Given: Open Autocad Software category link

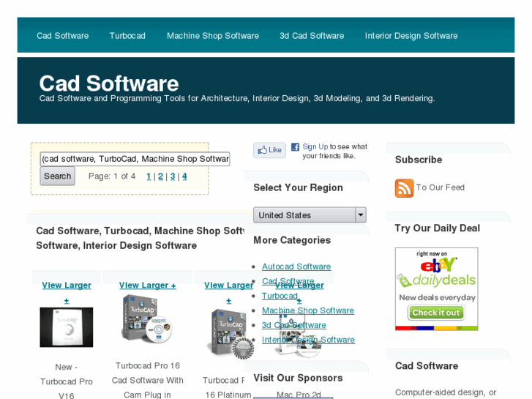Looking at the screenshot, I should 296,266.
